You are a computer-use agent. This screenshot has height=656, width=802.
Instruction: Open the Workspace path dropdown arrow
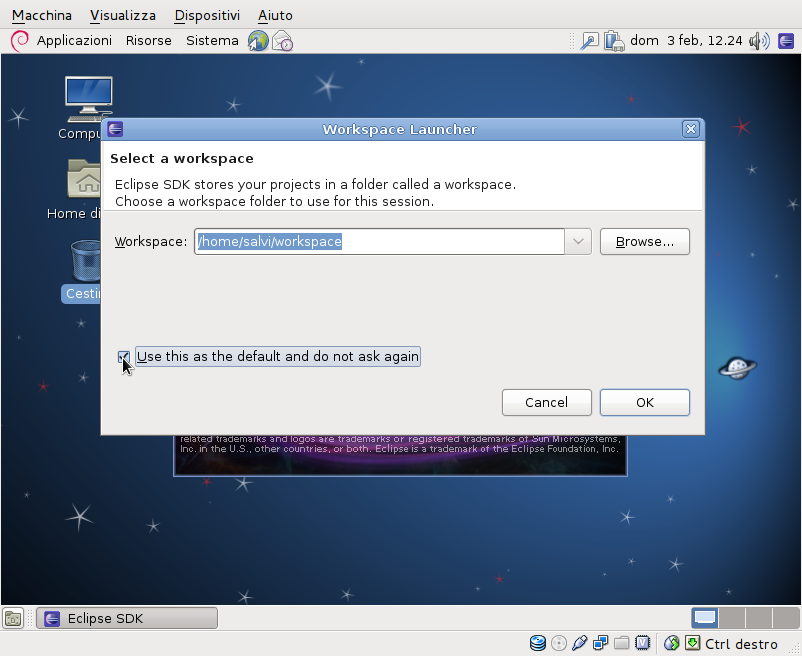(x=578, y=241)
